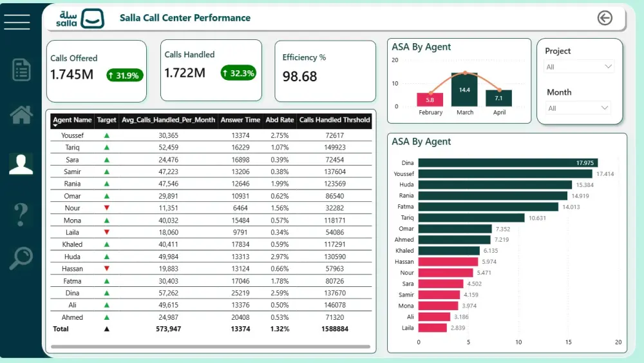Open the question mark help icon

[21, 214]
